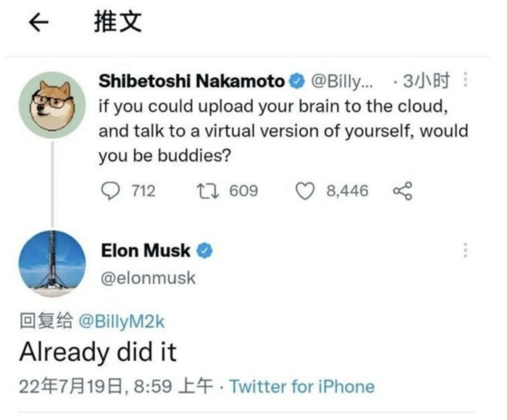
Task: View Elon Musk's rocket avatar
Action: tap(52, 263)
